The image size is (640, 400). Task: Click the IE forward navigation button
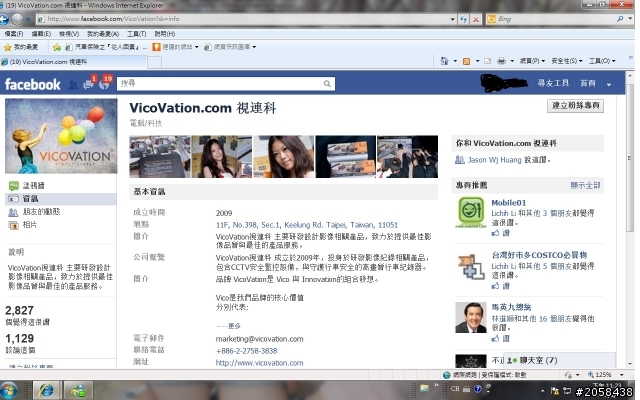pyautogui.click(x=17, y=19)
